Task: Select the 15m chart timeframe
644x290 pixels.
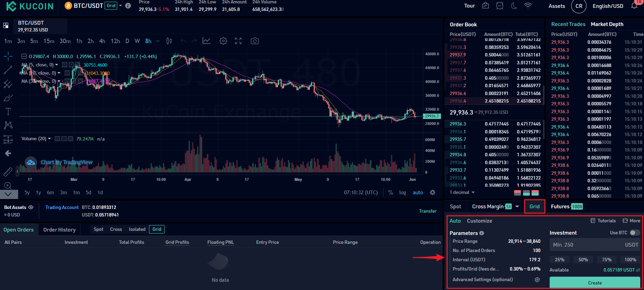Action: pyautogui.click(x=49, y=41)
